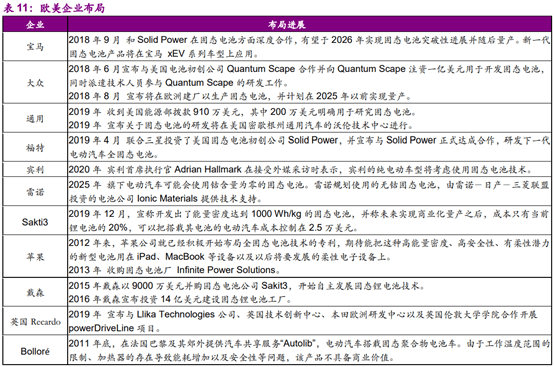Screen dimensions: 554x367
Task: Click the Adrian Hallmark name in 宾利 row
Action: (x=208, y=170)
